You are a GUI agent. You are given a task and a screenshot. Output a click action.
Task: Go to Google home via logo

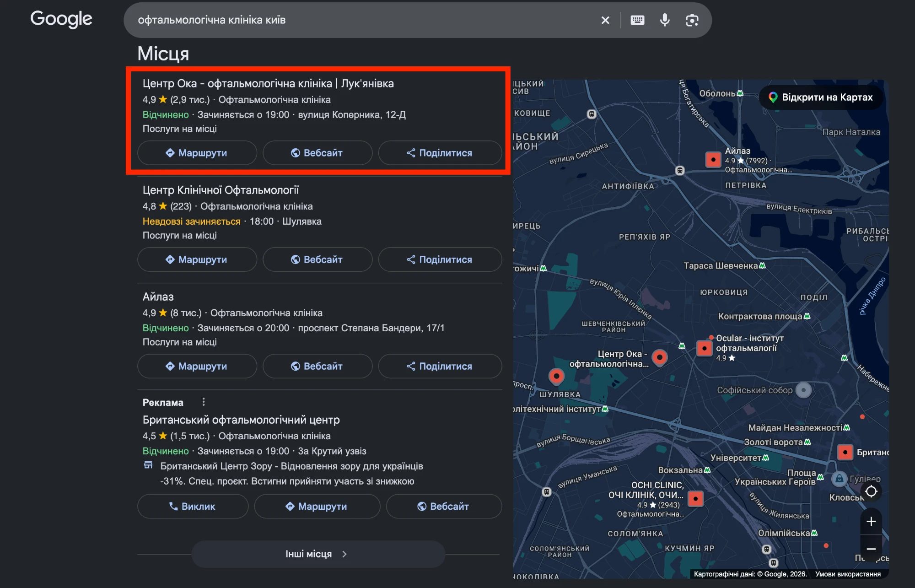coord(61,19)
